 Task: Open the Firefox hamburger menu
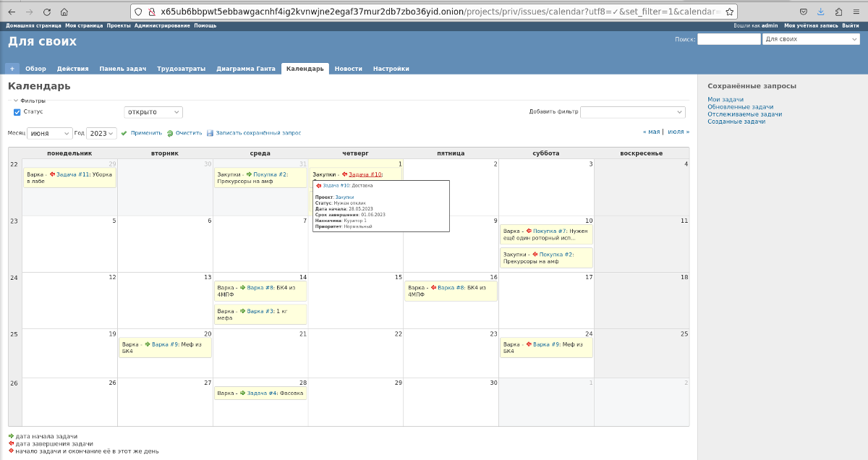tap(856, 12)
